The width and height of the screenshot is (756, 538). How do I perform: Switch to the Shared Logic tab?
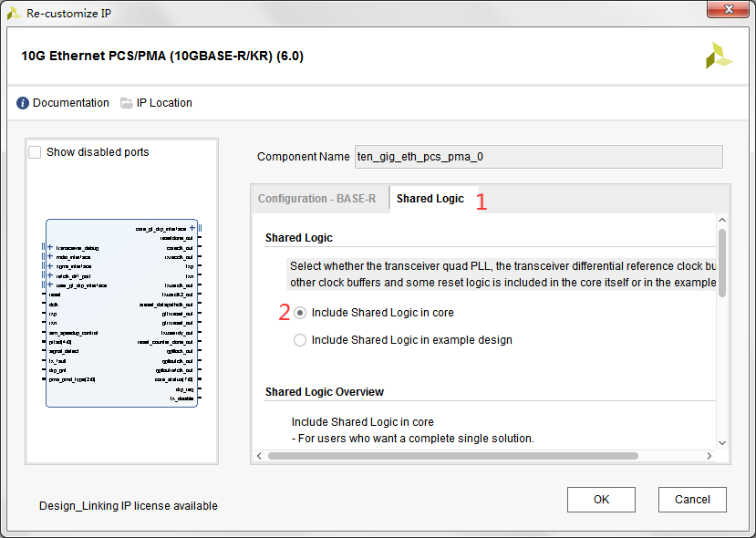point(430,199)
